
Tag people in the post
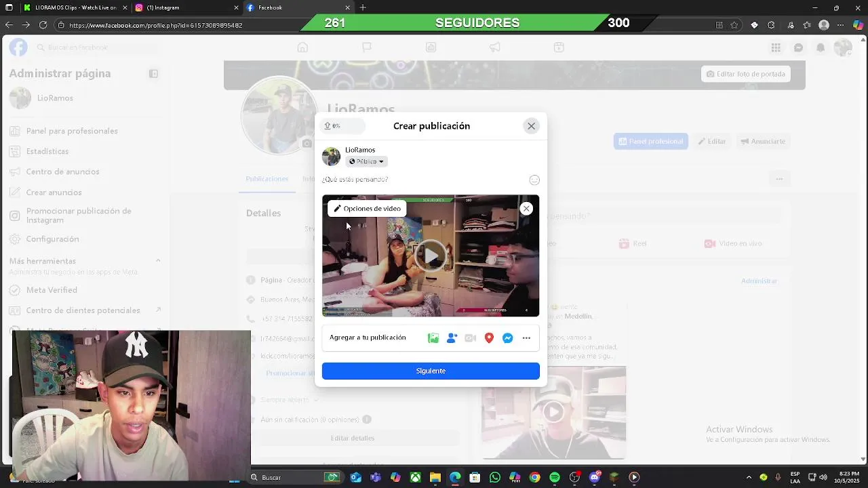pos(452,338)
